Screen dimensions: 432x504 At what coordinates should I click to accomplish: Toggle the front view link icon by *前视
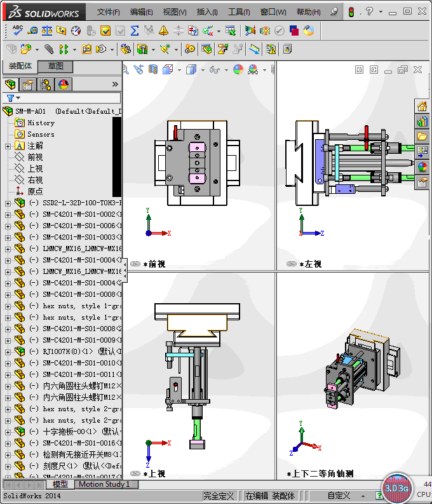[135, 264]
